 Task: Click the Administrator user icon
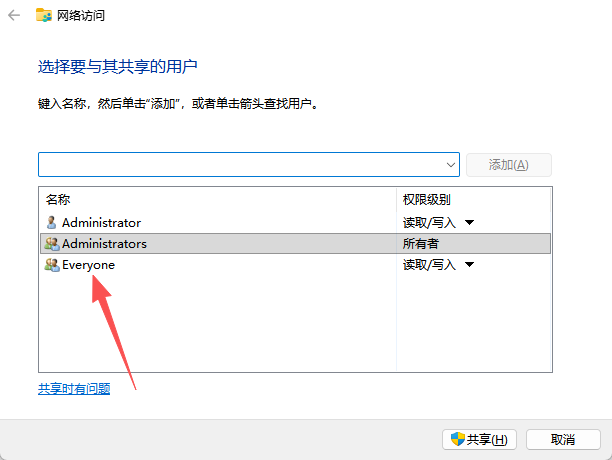coord(51,222)
